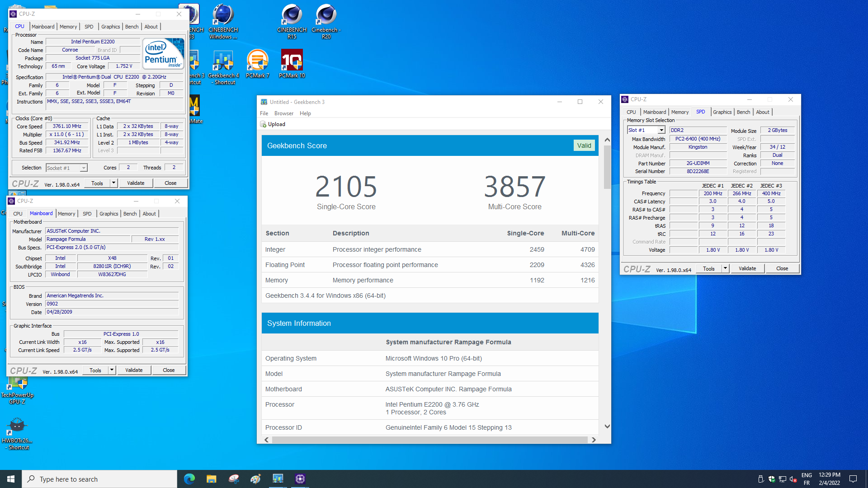Click Safely Remove Hardware tray icon

(761, 479)
